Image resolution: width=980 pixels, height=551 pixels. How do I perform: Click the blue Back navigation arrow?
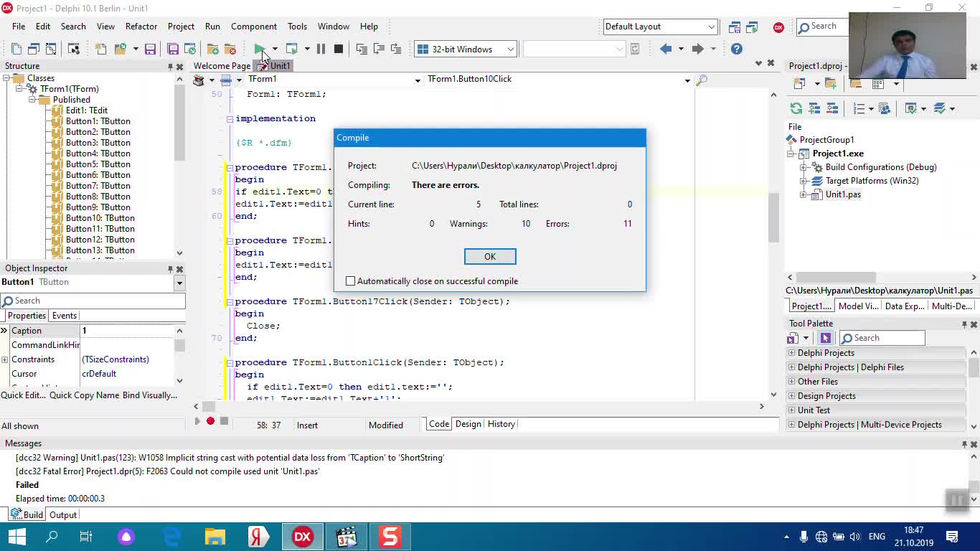[x=666, y=49]
